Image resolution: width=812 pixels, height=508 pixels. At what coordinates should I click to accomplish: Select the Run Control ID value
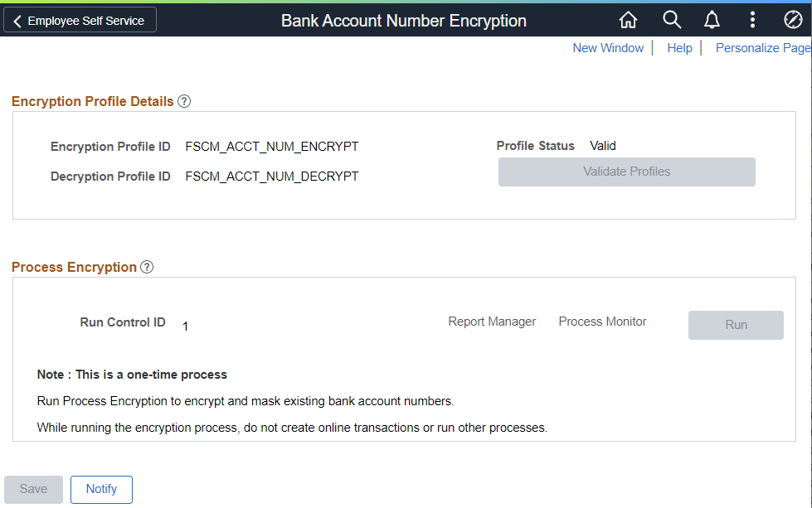185,326
